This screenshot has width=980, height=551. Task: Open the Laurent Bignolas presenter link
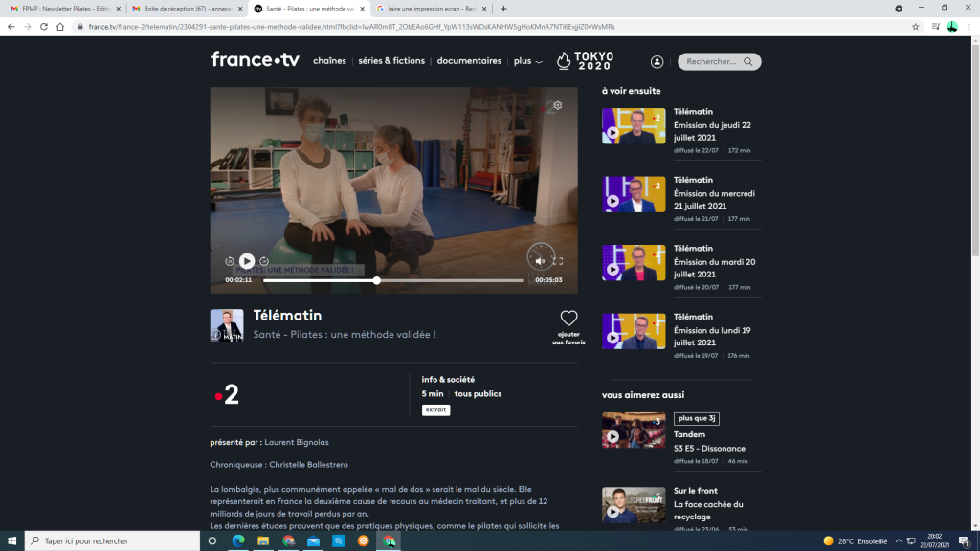(x=296, y=442)
